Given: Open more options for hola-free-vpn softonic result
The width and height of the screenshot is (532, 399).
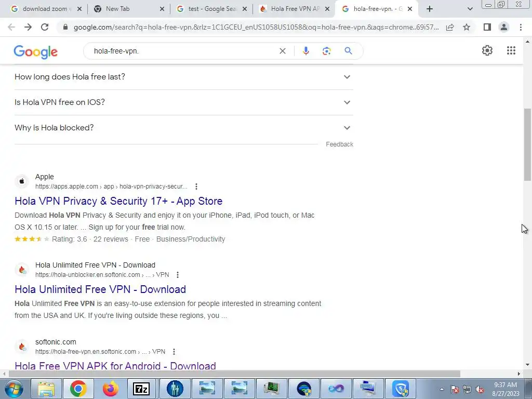Looking at the screenshot, I should click(174, 352).
